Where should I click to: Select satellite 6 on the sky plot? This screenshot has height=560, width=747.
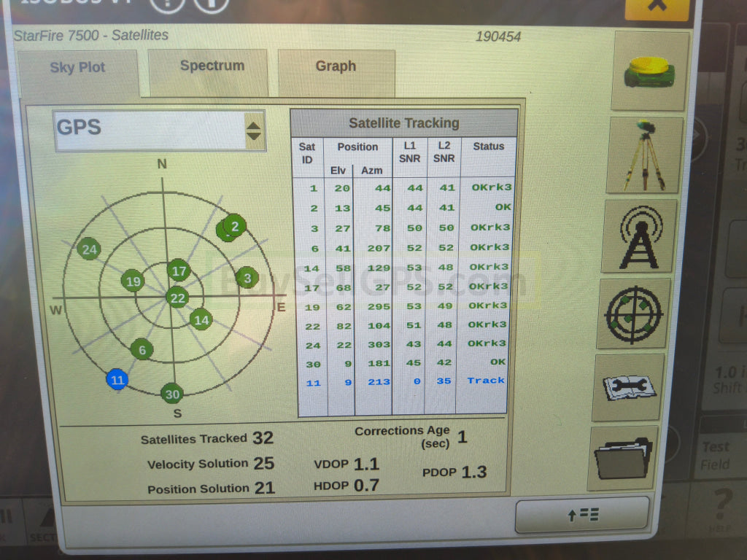click(142, 349)
